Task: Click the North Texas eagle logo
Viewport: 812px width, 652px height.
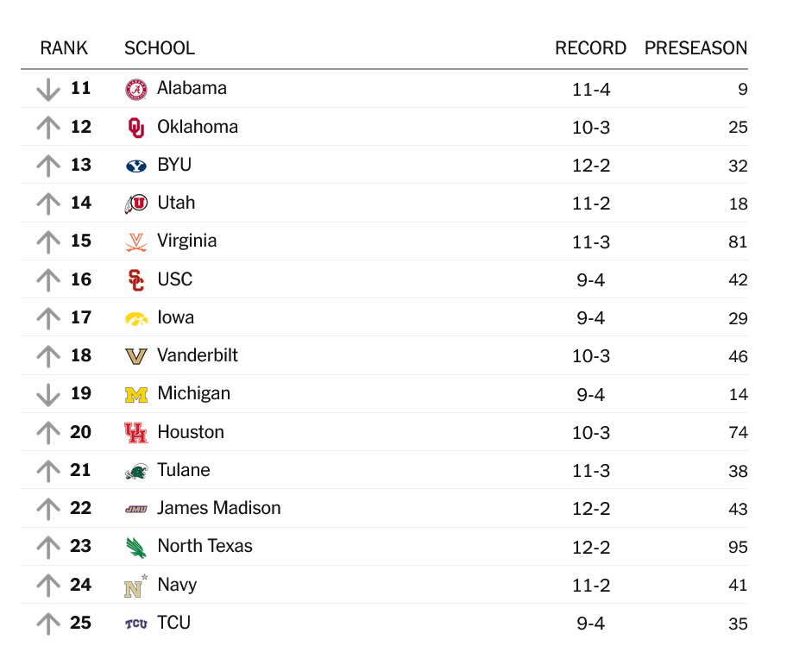Action: [x=135, y=547]
